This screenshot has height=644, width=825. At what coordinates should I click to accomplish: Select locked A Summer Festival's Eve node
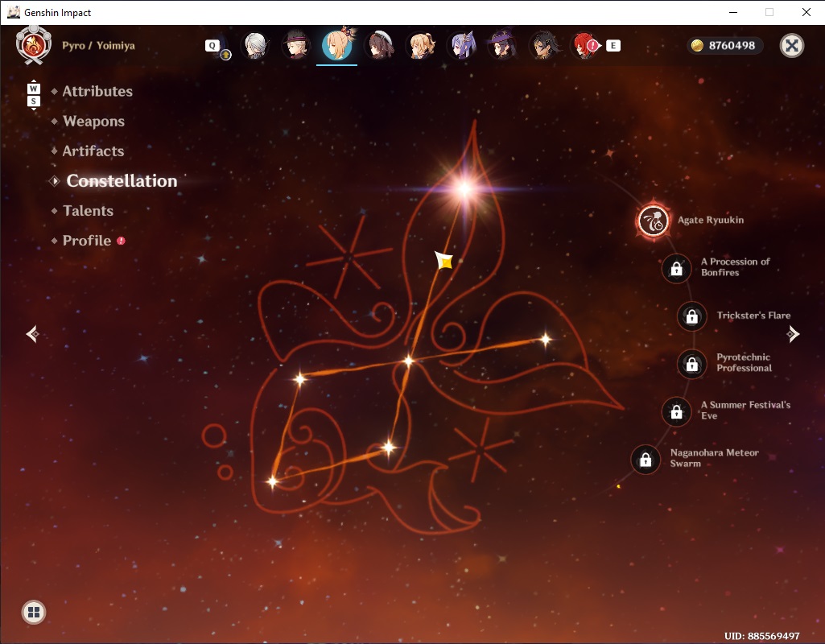pyautogui.click(x=677, y=411)
